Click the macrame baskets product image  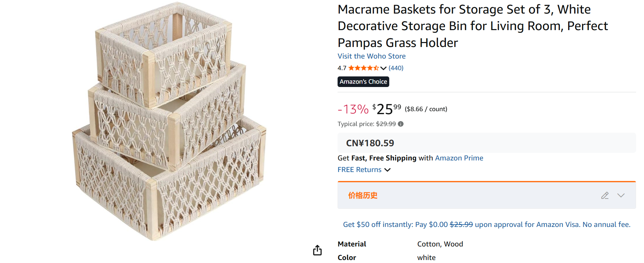[x=169, y=122]
